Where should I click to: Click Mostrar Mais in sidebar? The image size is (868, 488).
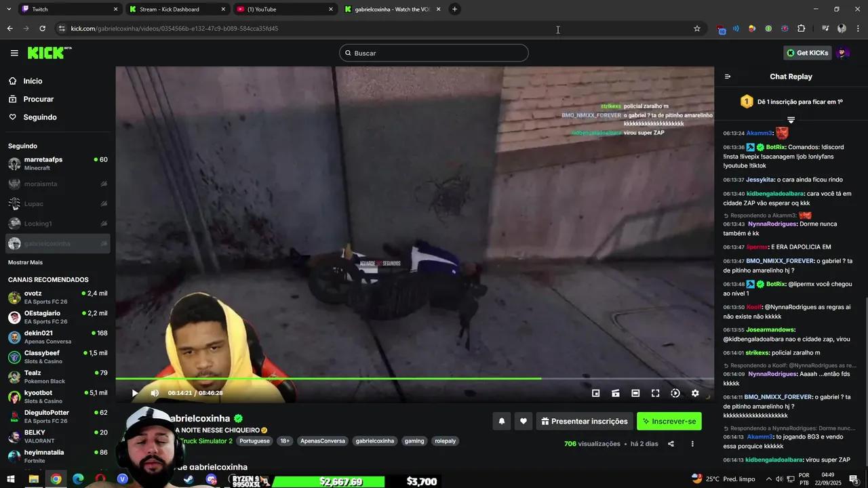point(25,262)
